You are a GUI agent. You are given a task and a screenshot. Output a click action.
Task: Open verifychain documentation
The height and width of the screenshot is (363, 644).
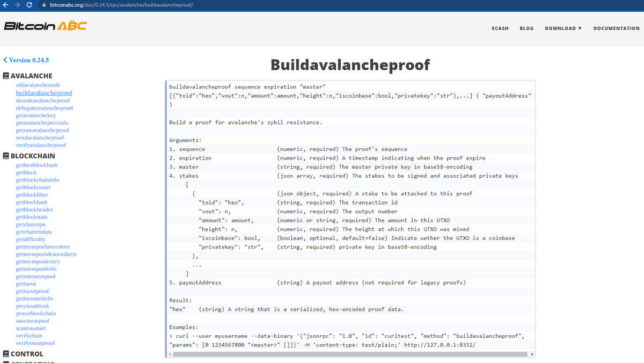pos(29,336)
